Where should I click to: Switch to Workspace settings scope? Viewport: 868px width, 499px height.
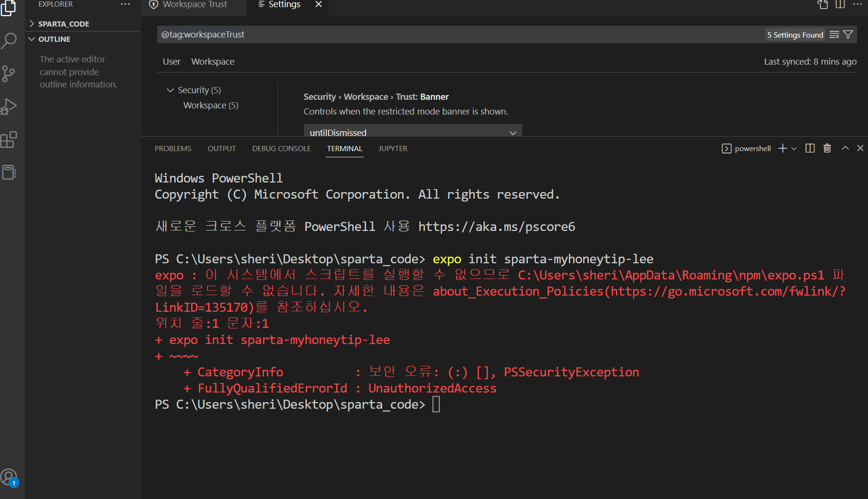[x=213, y=62]
